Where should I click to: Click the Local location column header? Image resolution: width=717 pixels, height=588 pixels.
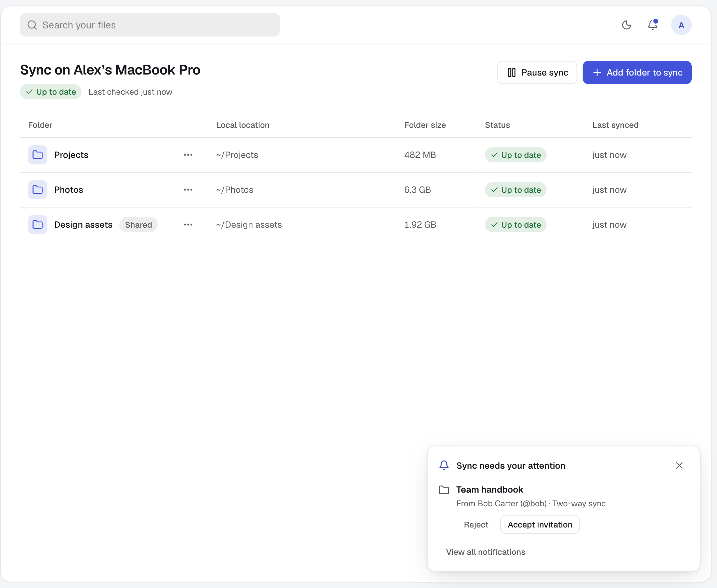[x=243, y=125]
